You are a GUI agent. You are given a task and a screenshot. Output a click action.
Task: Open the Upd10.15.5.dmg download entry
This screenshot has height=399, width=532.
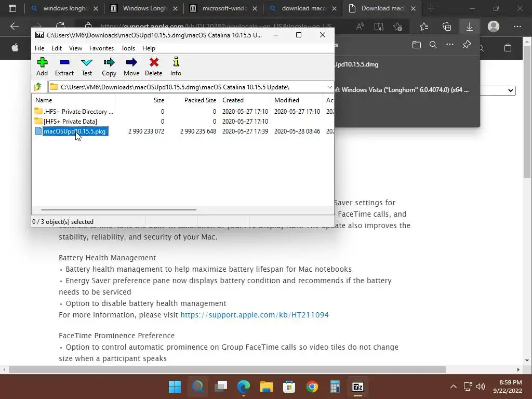point(356,64)
